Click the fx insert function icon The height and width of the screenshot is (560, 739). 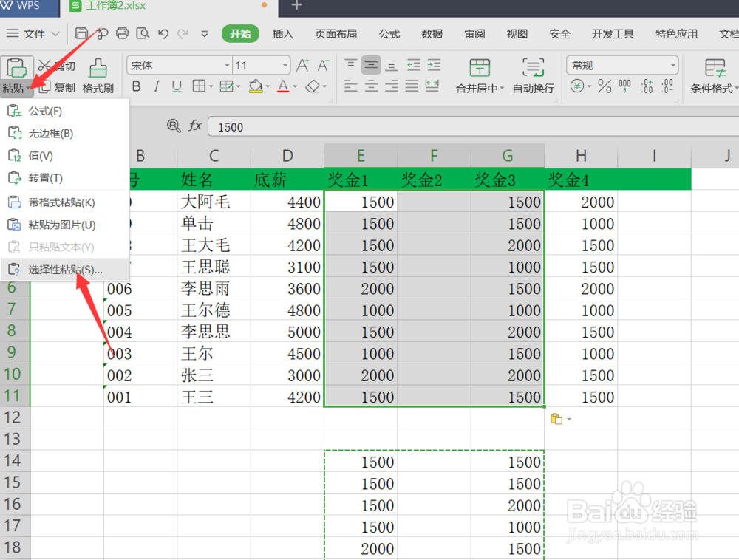pyautogui.click(x=195, y=126)
